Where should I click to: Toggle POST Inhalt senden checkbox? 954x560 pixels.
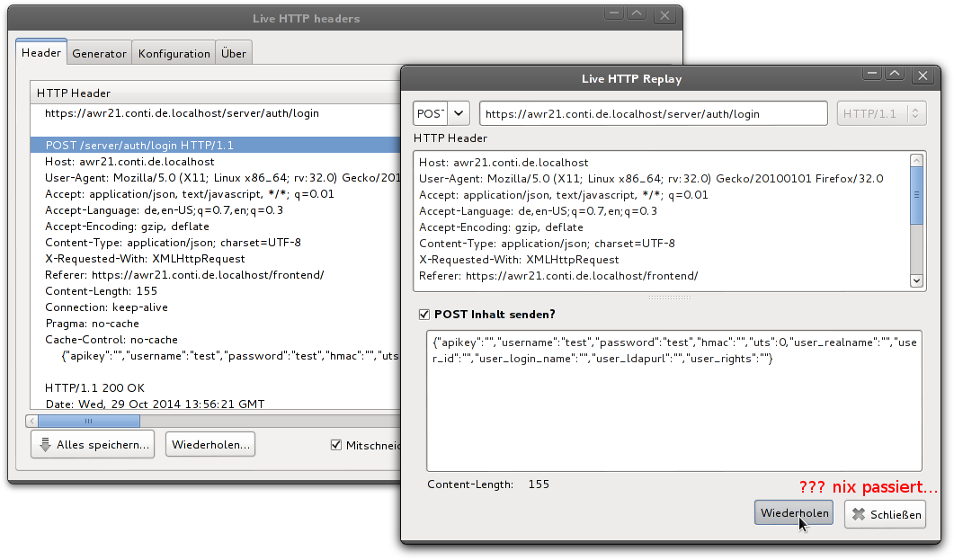tap(424, 315)
